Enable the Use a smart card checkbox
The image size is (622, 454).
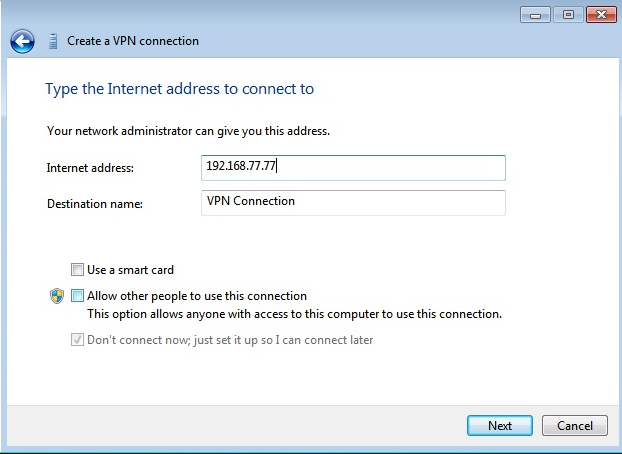pyautogui.click(x=77, y=270)
